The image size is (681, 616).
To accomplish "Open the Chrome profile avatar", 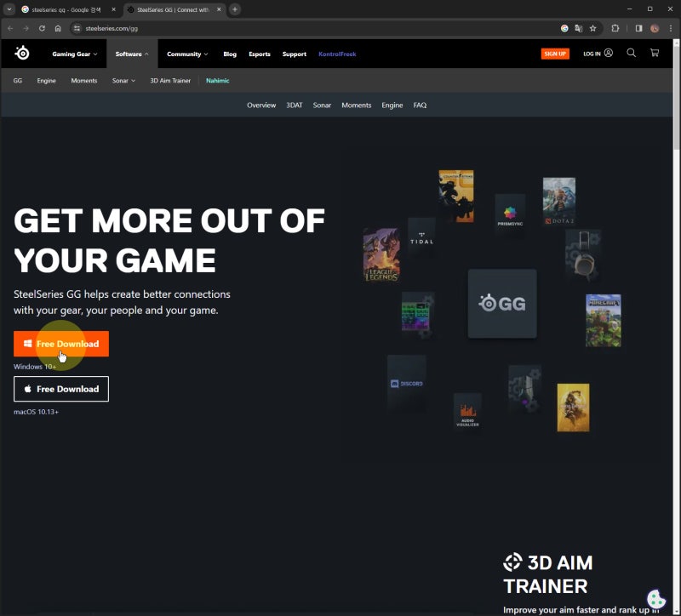I will pyautogui.click(x=654, y=27).
